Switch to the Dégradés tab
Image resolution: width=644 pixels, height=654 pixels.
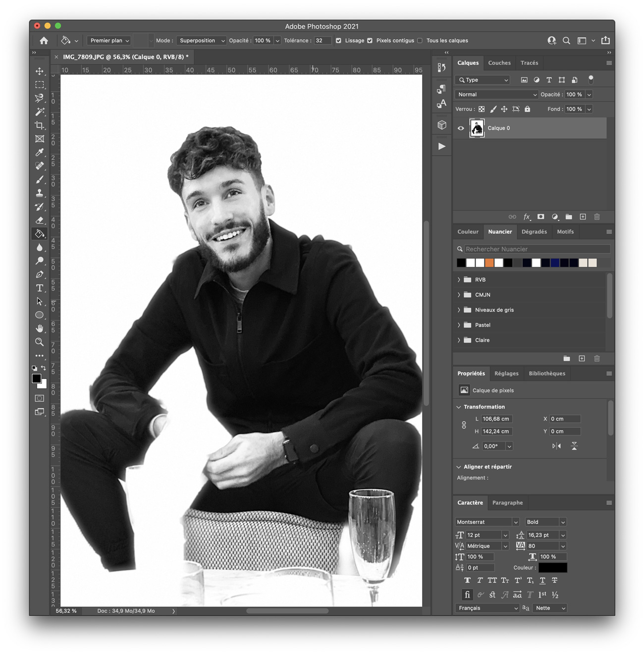pyautogui.click(x=534, y=232)
